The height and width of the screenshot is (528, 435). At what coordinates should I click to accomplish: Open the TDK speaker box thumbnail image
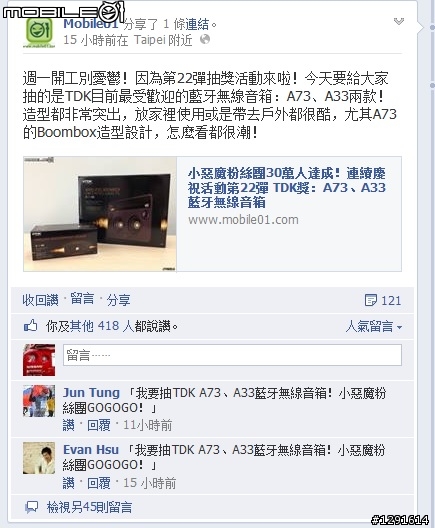(100, 214)
